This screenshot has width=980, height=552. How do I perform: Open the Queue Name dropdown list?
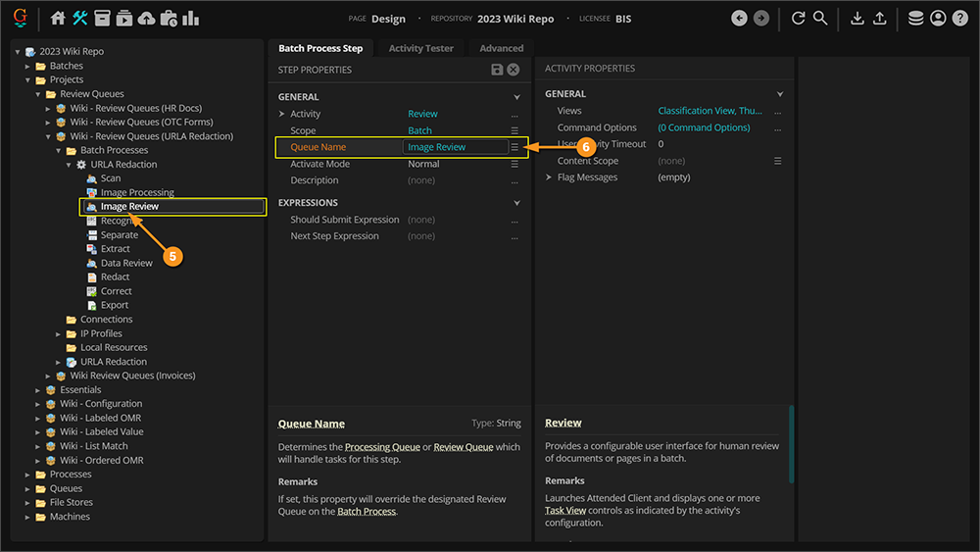click(514, 147)
